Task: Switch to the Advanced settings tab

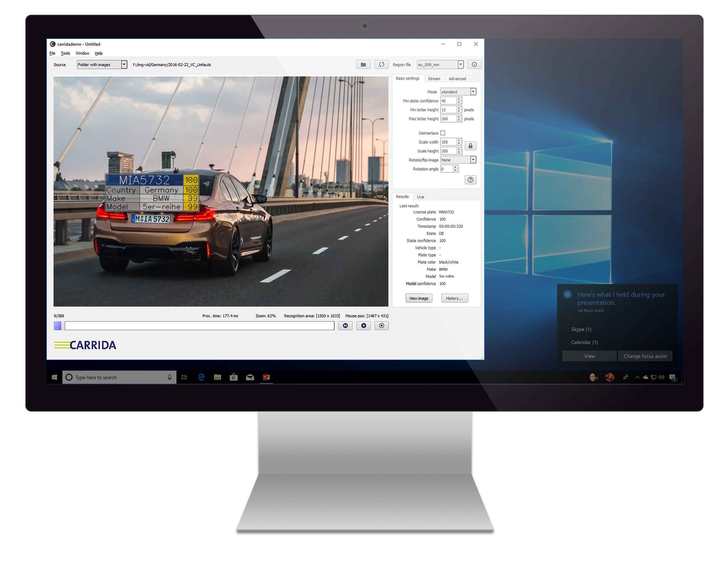Action: point(457,78)
